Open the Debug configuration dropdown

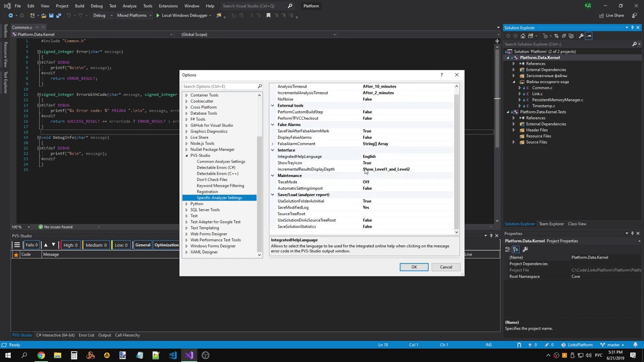(x=102, y=16)
